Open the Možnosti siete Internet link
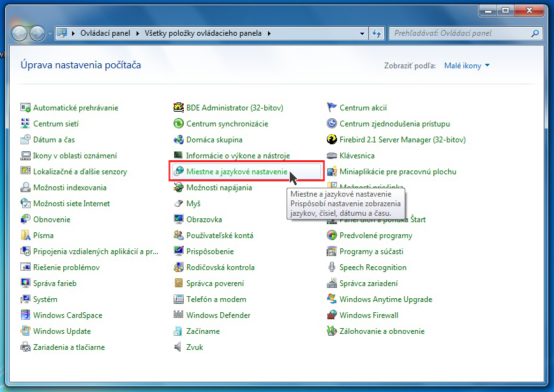The image size is (554, 392). 71,203
